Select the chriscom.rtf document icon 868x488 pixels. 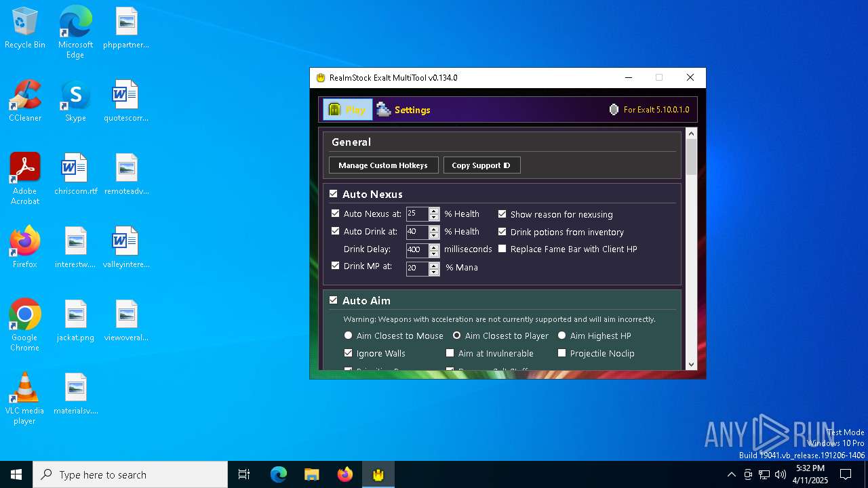75,175
